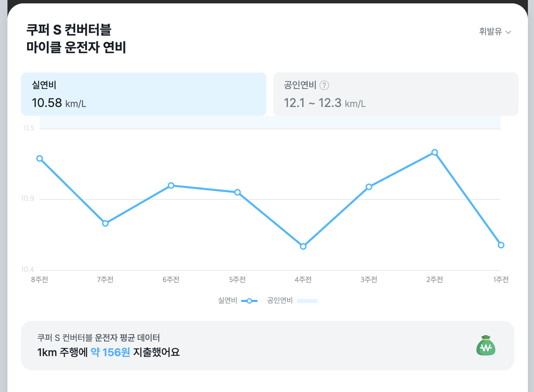This screenshot has height=392, width=534.
Task: Click the 6주전 data point on the chart
Action: (171, 186)
